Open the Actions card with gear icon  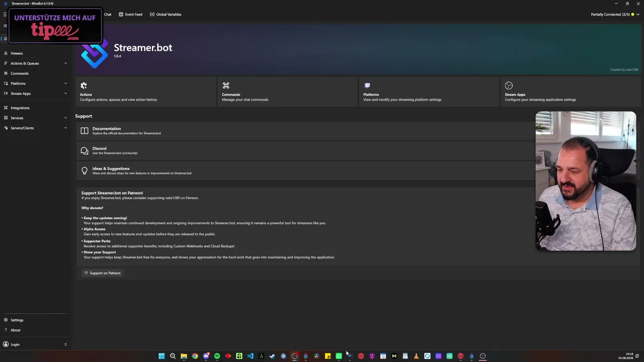(145, 92)
